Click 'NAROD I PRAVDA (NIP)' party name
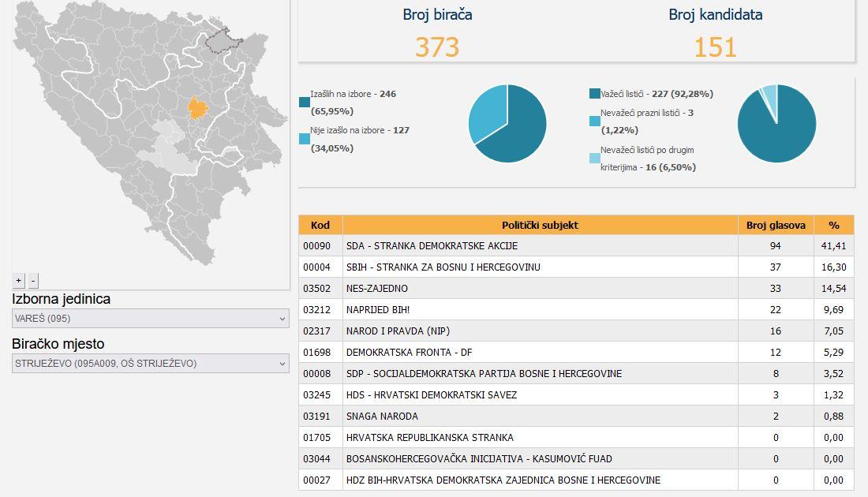Viewport: 868px width, 497px height. click(398, 331)
